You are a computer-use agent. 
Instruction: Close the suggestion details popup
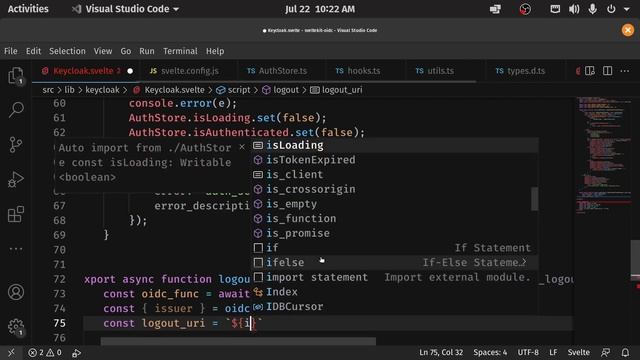point(242,146)
